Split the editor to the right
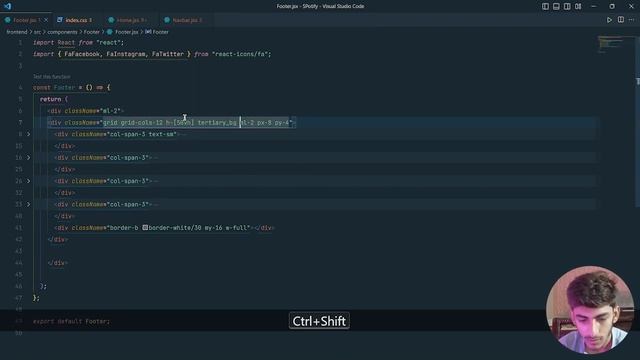 (x=621, y=20)
